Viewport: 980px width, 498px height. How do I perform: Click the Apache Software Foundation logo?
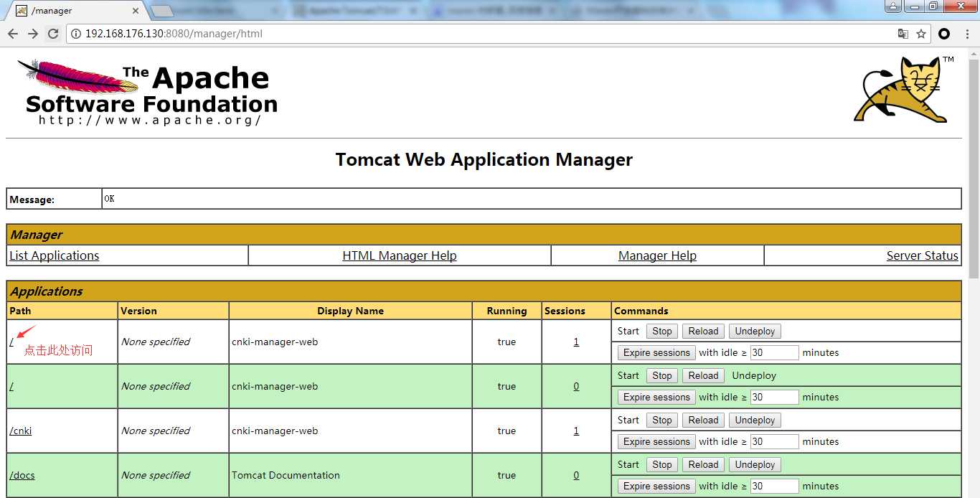[147, 92]
